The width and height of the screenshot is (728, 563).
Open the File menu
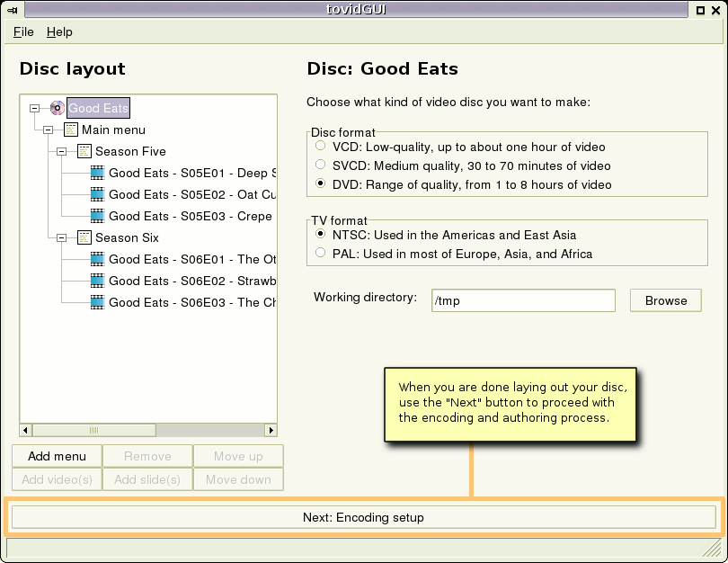(22, 31)
